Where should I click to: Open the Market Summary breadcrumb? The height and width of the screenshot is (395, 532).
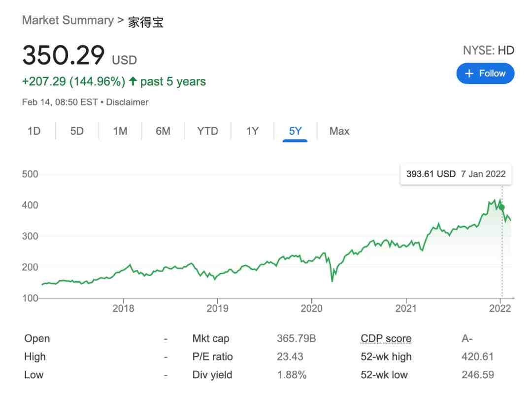click(x=68, y=20)
